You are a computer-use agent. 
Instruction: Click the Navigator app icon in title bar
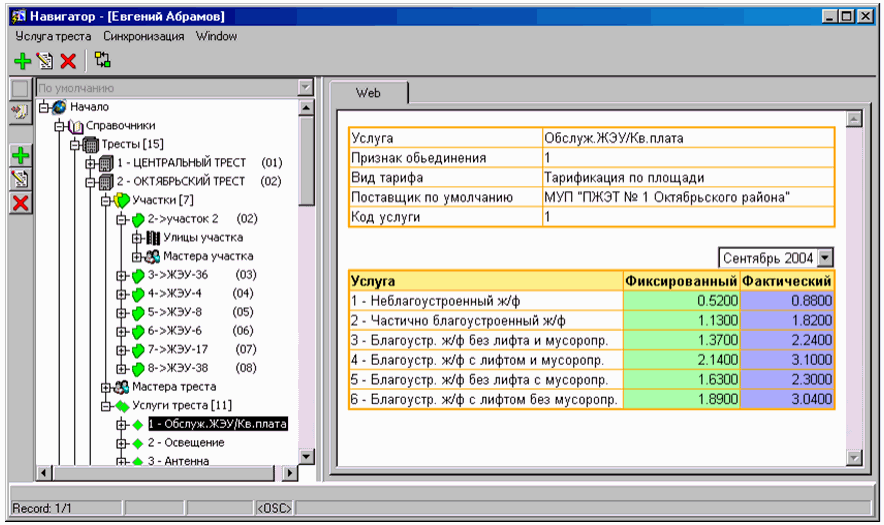[x=19, y=16]
